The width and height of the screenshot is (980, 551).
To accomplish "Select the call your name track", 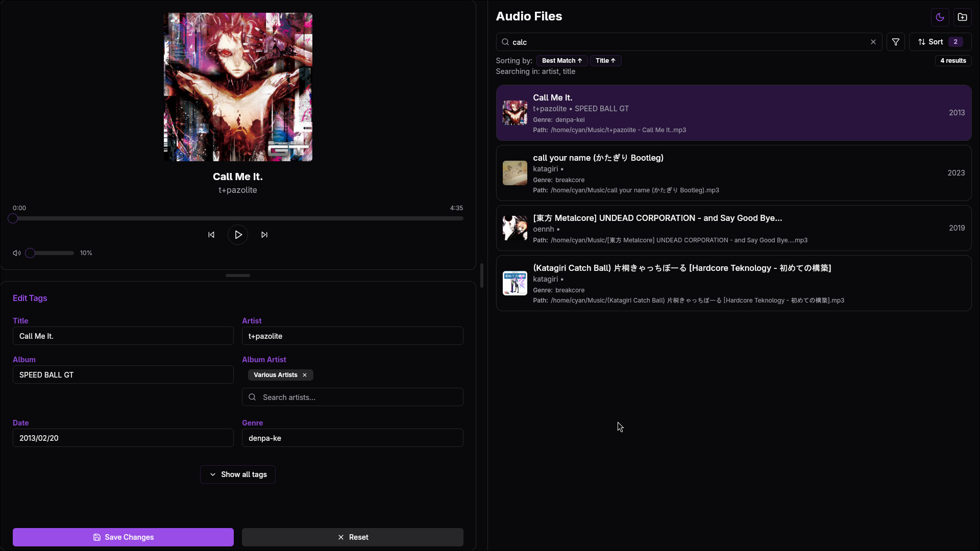I will (x=733, y=173).
